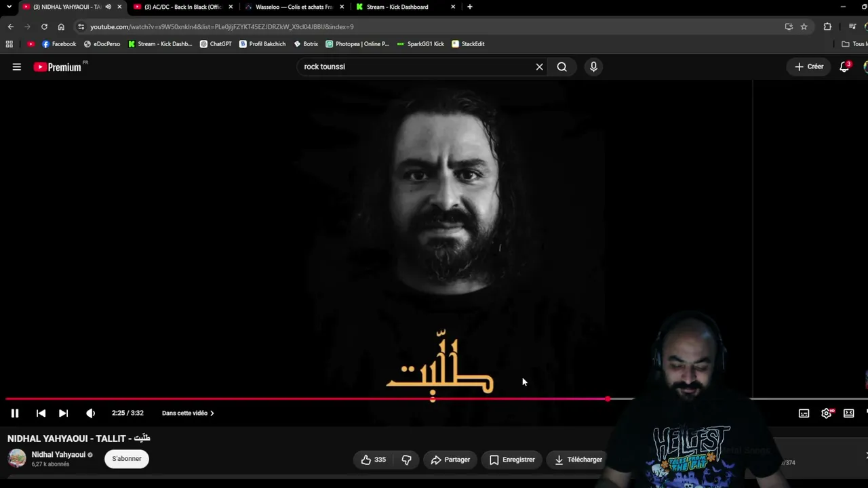Go to the YouTube Premium home logo

pos(58,66)
